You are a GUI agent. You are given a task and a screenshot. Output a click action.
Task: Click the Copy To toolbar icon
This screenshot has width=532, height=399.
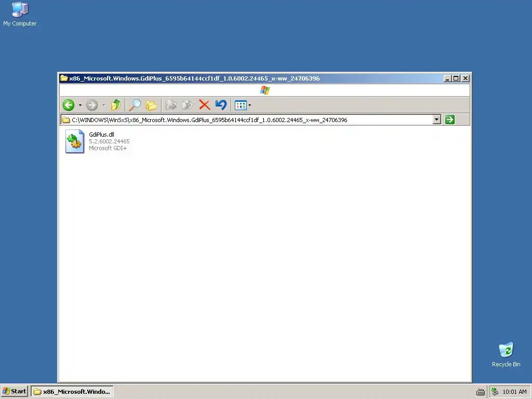187,105
